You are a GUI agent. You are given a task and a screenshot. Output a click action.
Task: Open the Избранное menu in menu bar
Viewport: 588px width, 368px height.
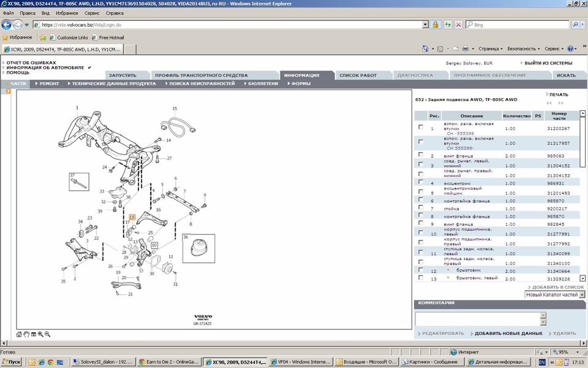[x=67, y=13]
